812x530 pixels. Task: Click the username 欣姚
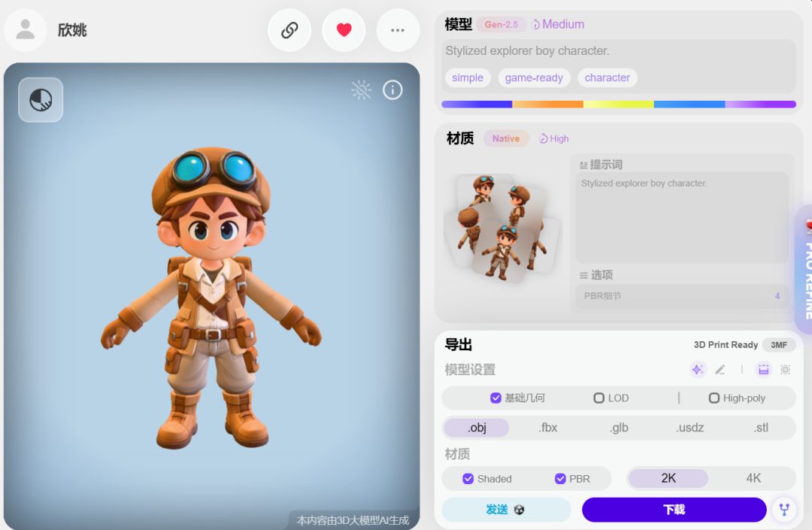pos(72,30)
